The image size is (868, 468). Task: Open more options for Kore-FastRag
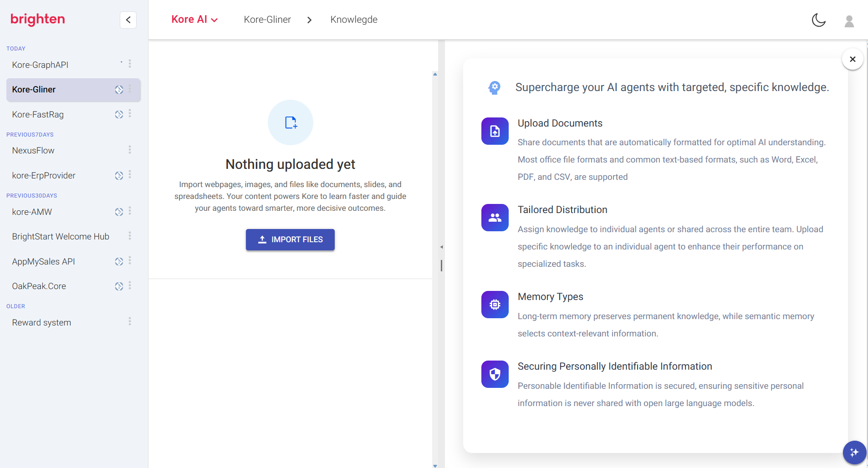point(130,113)
